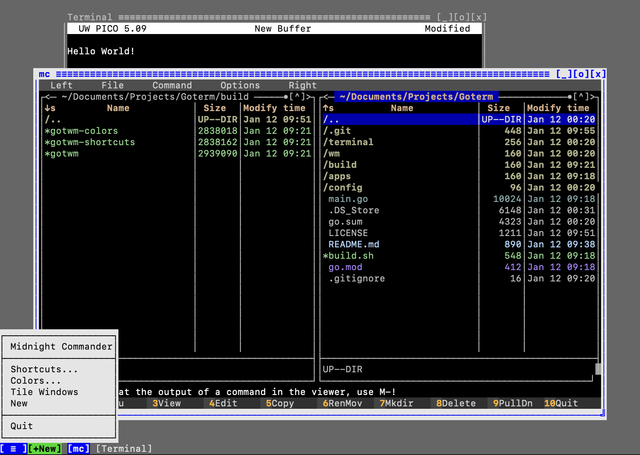
Task: Choose Quit in the start menu
Action: [x=21, y=426]
